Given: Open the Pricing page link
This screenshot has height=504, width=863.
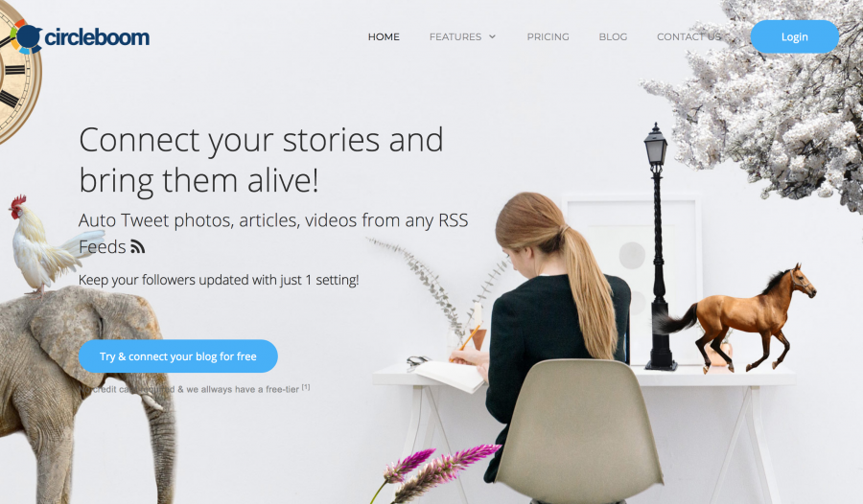Looking at the screenshot, I should [x=548, y=36].
